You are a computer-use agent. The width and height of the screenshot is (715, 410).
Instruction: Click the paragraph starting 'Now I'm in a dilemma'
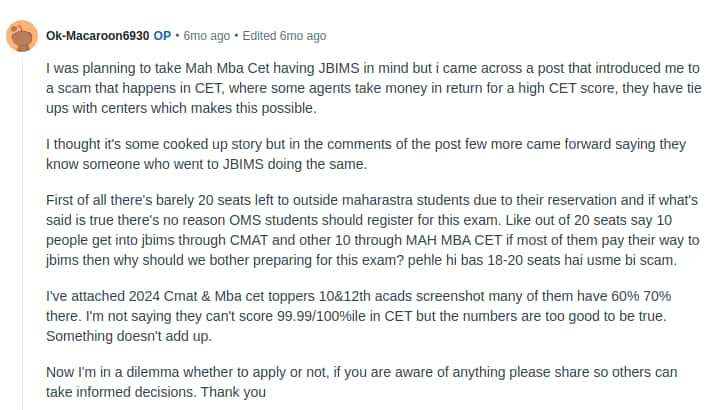(x=362, y=382)
